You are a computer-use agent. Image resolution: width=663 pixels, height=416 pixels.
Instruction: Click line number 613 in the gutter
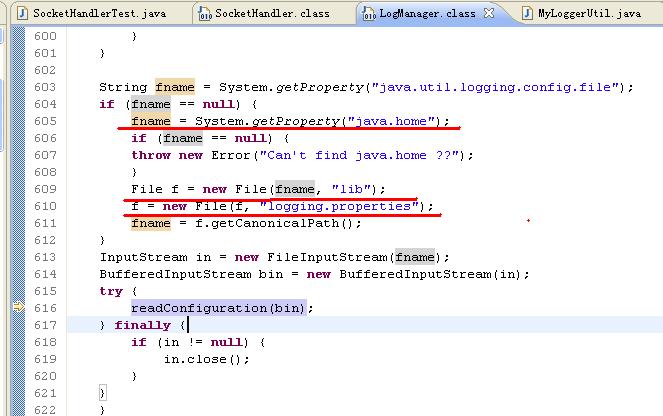tap(45, 257)
